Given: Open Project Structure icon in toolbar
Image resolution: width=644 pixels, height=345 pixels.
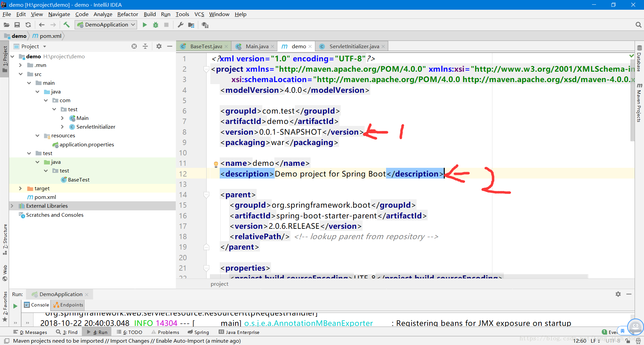Looking at the screenshot, I should [191, 25].
